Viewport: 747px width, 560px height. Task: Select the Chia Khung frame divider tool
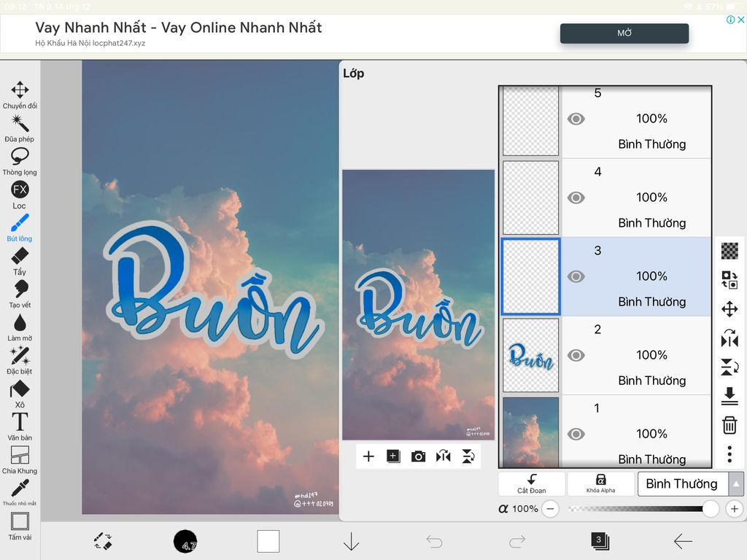(x=20, y=460)
